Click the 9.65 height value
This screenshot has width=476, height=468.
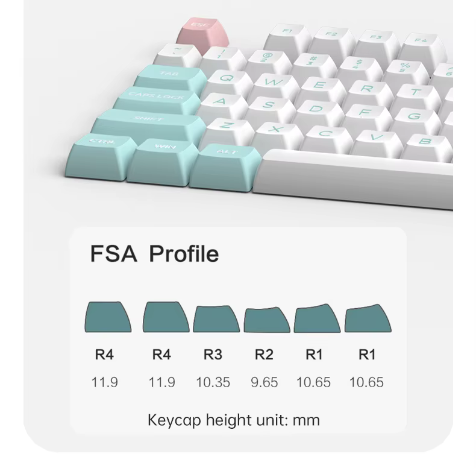coord(264,382)
